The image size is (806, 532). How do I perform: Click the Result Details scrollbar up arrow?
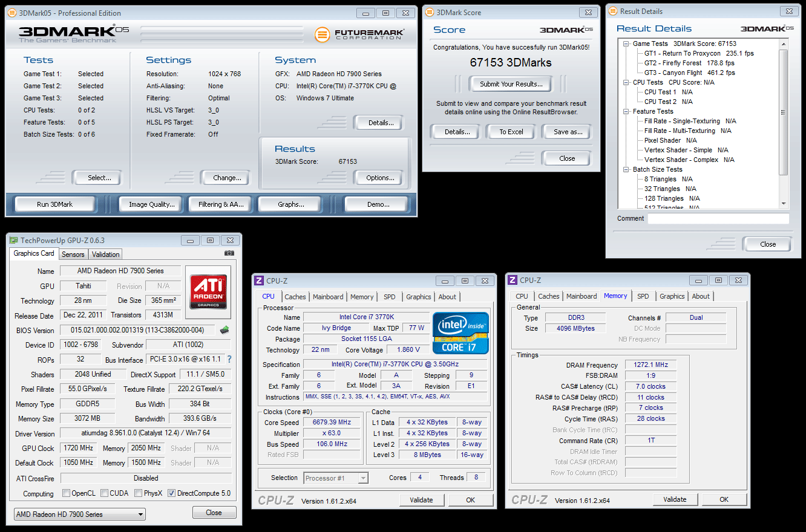click(x=784, y=44)
